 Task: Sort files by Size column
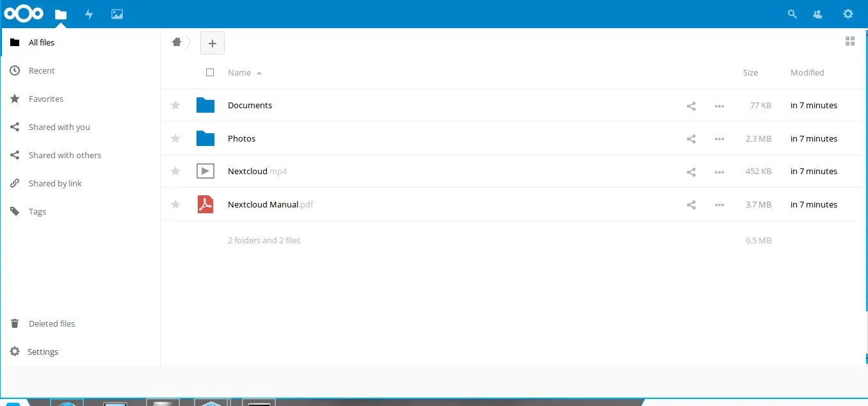click(x=750, y=72)
